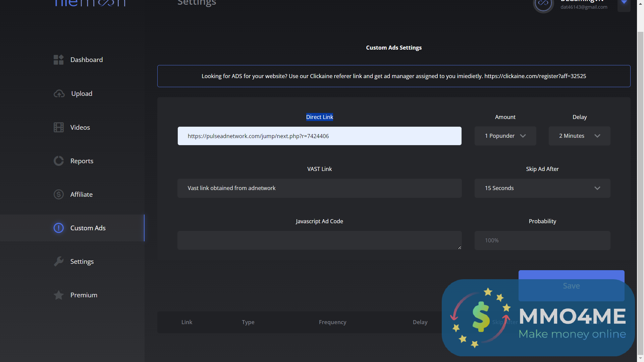This screenshot has width=644, height=362.
Task: Open the Delay 2 Minutes dropdown
Action: 579,136
